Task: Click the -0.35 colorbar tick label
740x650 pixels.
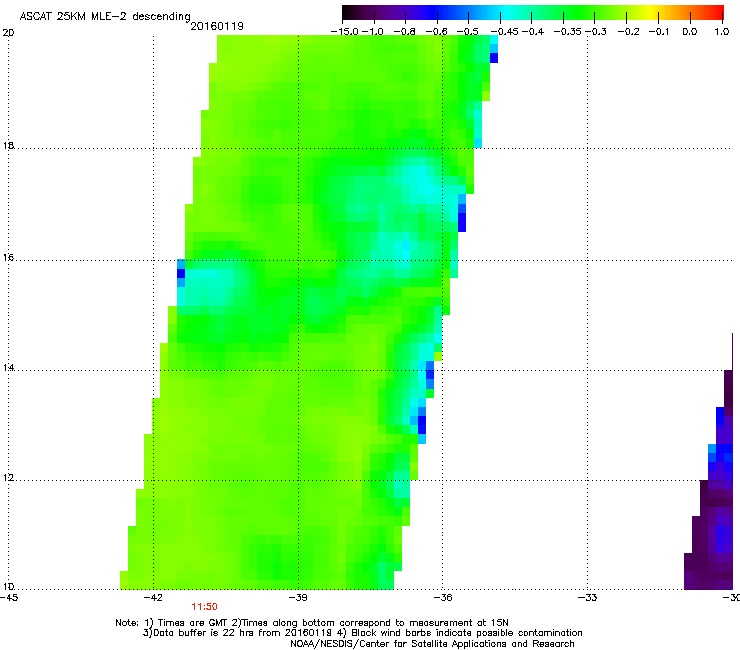Action: 568,32
